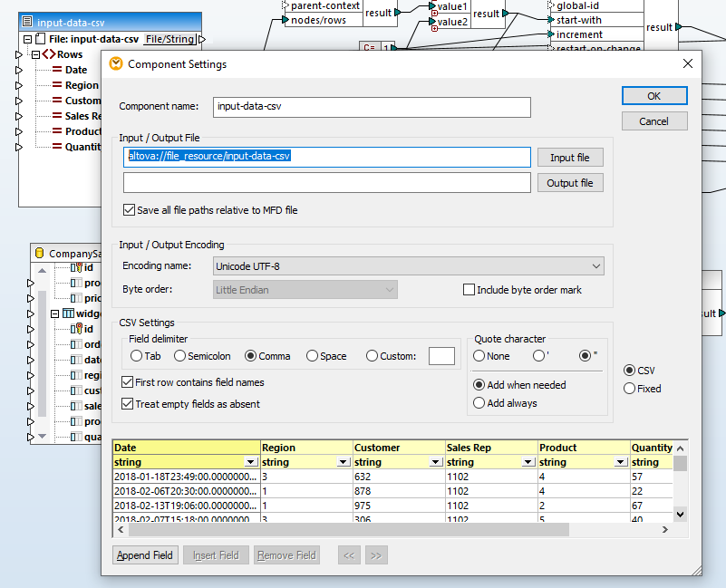Toggle Save all file paths relative to MFD

(x=129, y=210)
